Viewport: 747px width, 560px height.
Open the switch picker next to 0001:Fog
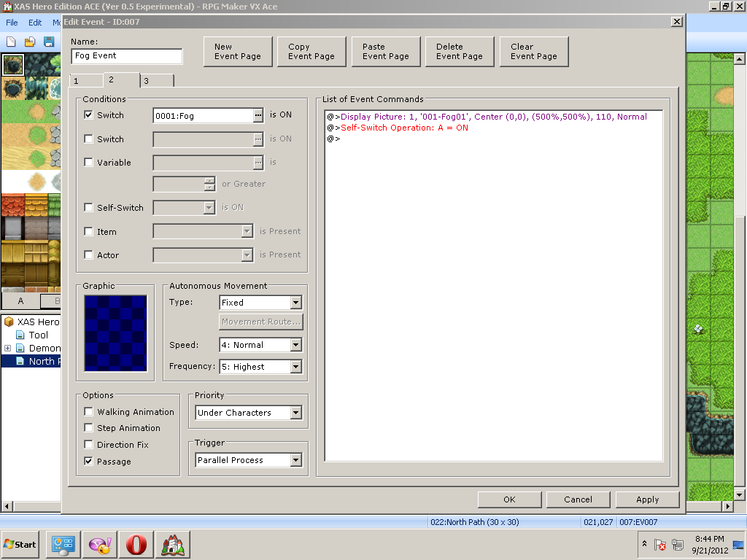click(x=258, y=114)
